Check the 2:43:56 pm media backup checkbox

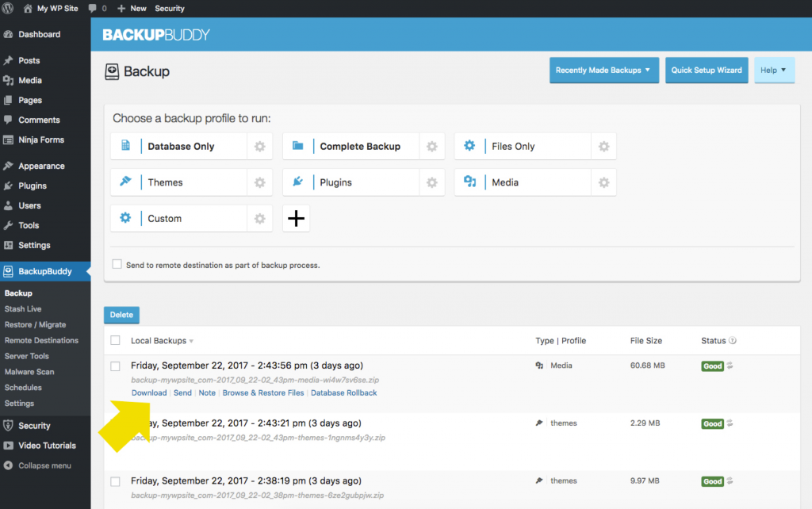(x=115, y=366)
